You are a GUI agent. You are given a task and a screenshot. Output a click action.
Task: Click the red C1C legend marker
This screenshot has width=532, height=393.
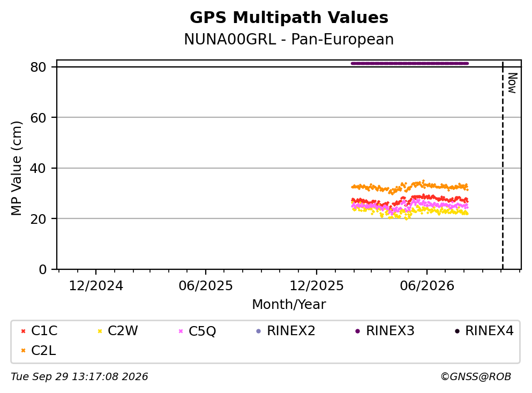tap(24, 331)
